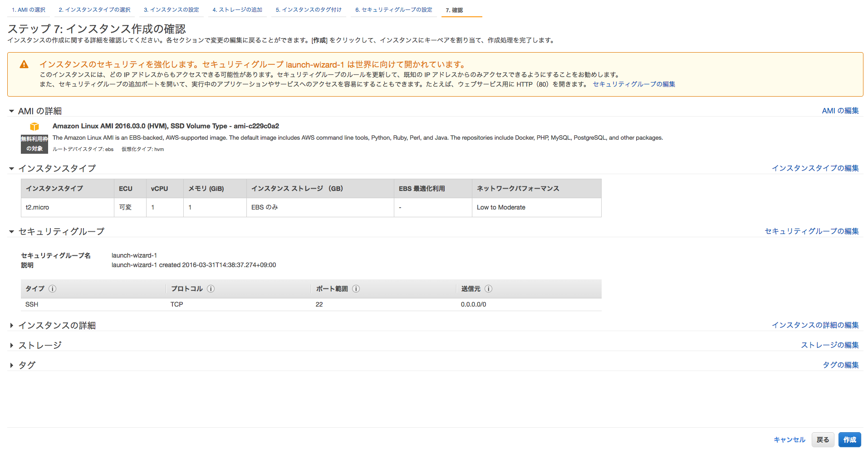Viewport: 868px width, 454px height.
Task: Open the info tooltip next to タイプ
Action: (52, 288)
